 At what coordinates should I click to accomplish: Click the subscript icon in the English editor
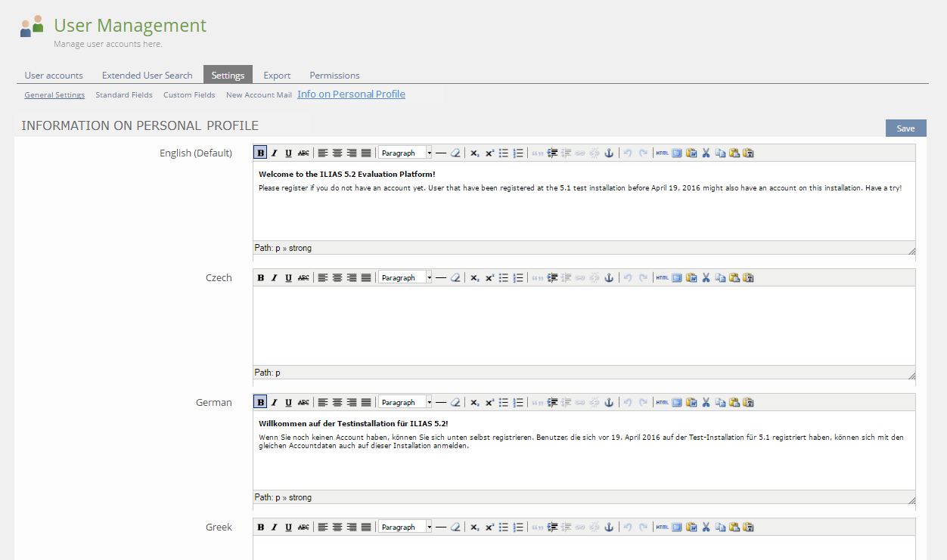[x=474, y=153]
